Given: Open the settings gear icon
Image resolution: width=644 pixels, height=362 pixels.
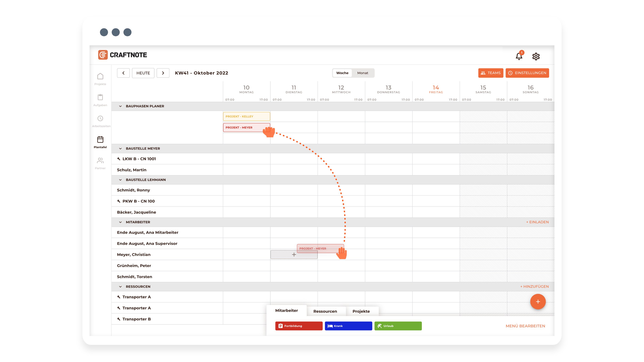Looking at the screenshot, I should pyautogui.click(x=536, y=56).
